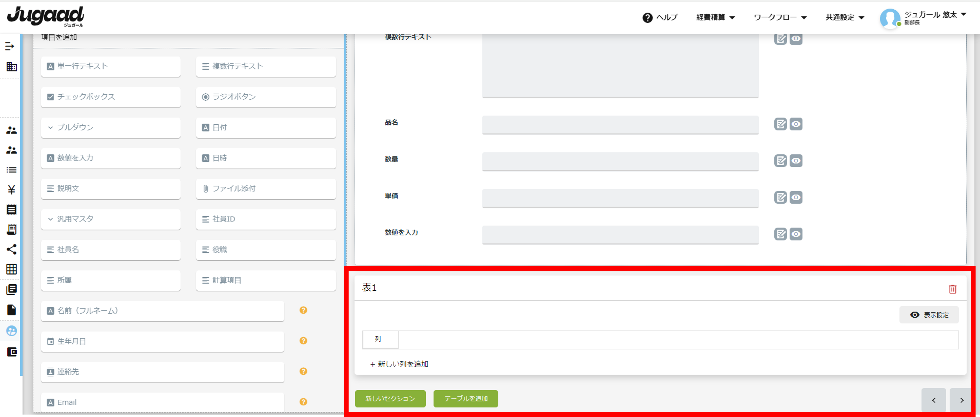Toggle visibility of 複数行テキスト field
Viewport: 980px width, 417px height.
pyautogui.click(x=796, y=39)
